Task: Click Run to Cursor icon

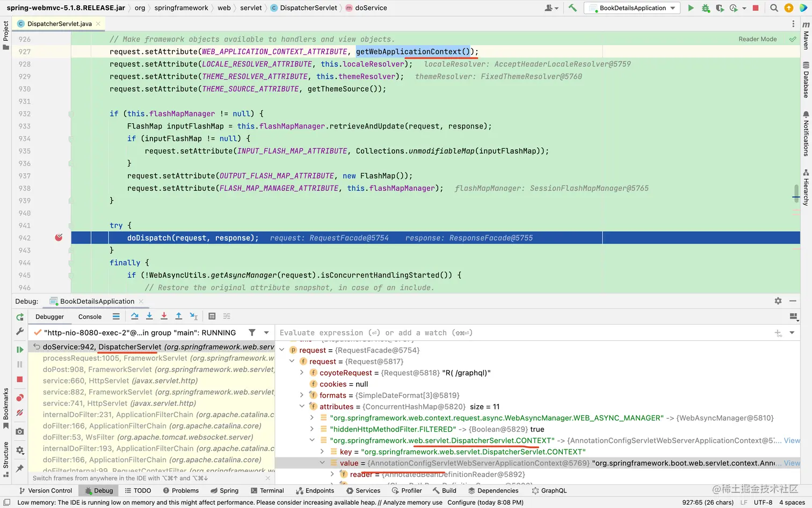Action: tap(194, 317)
